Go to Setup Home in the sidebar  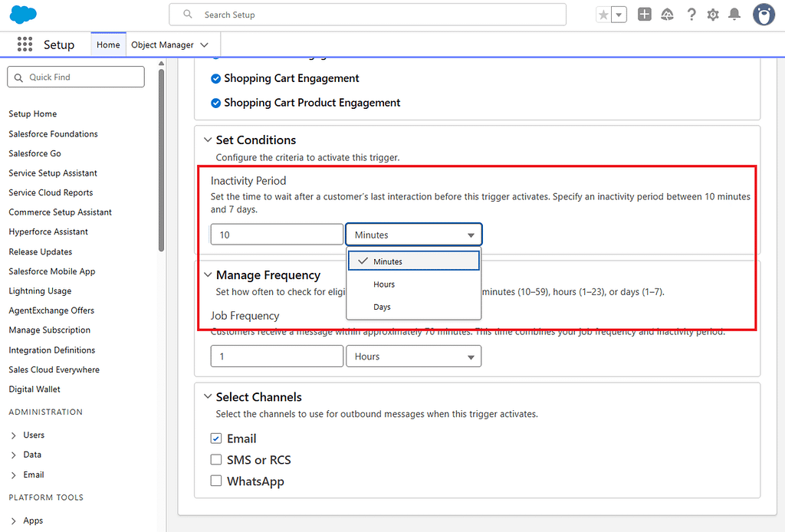pyautogui.click(x=32, y=113)
